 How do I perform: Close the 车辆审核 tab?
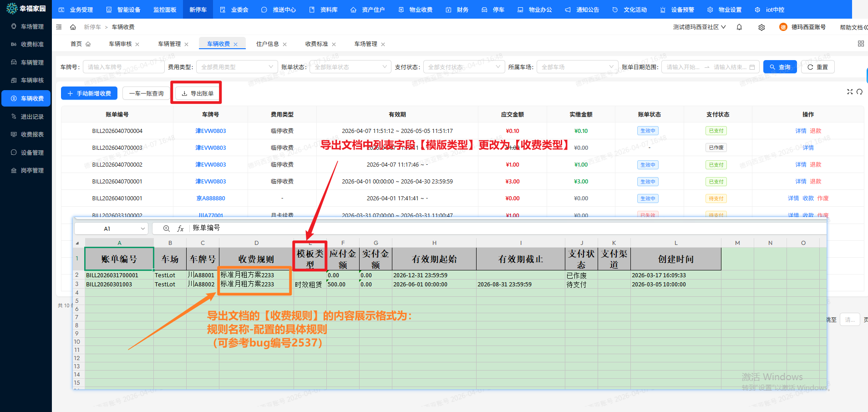point(137,45)
